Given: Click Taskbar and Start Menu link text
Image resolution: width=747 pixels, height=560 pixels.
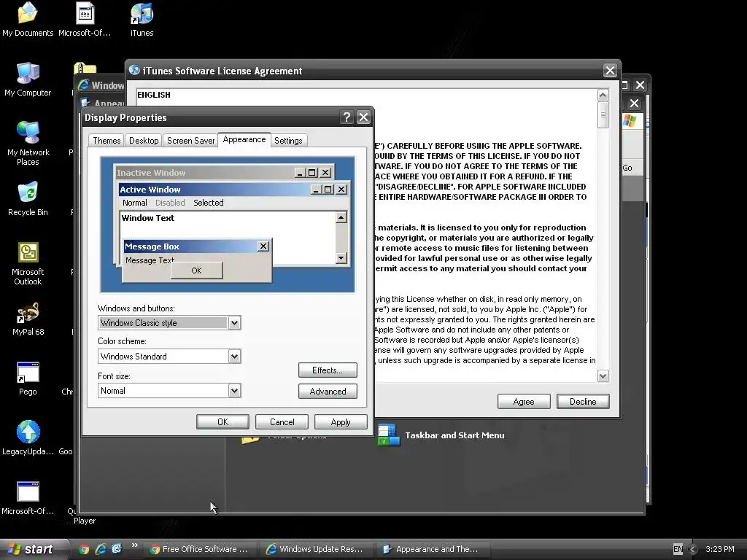Looking at the screenshot, I should [x=454, y=435].
